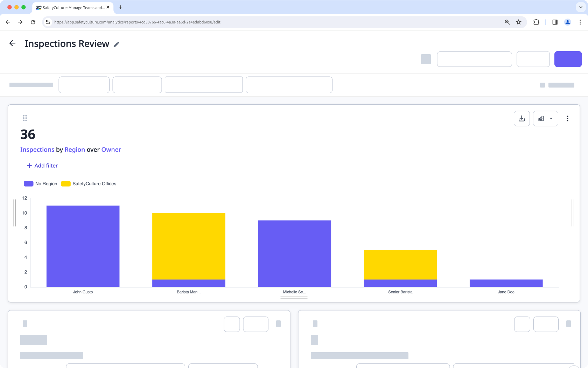
Task: Download the Inspections chart
Action: (x=521, y=119)
